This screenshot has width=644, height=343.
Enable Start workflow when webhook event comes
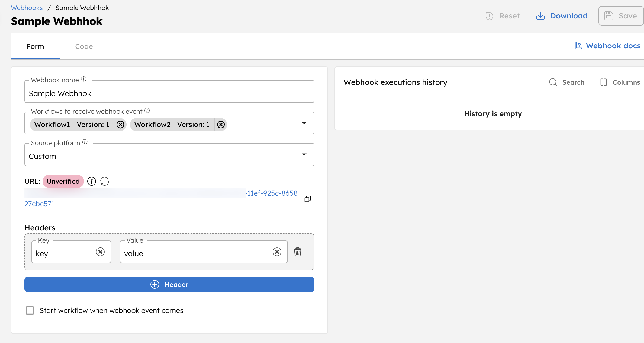pos(30,311)
